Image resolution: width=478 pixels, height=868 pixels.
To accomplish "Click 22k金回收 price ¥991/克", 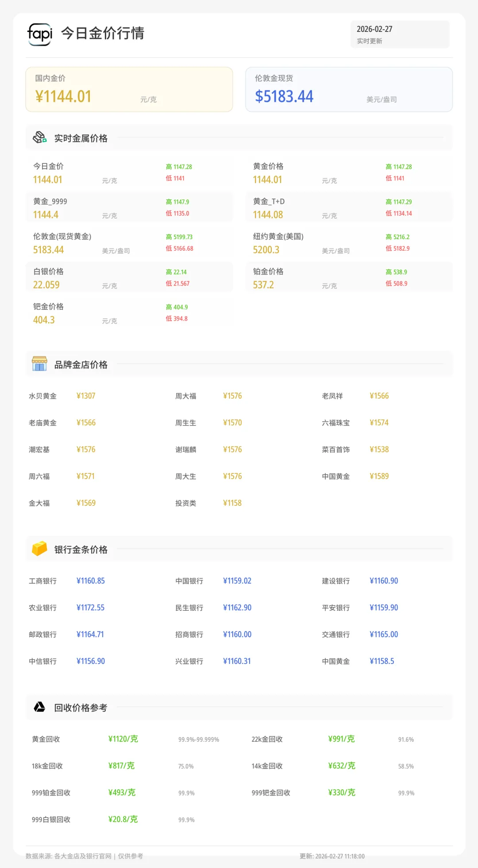I will (341, 739).
